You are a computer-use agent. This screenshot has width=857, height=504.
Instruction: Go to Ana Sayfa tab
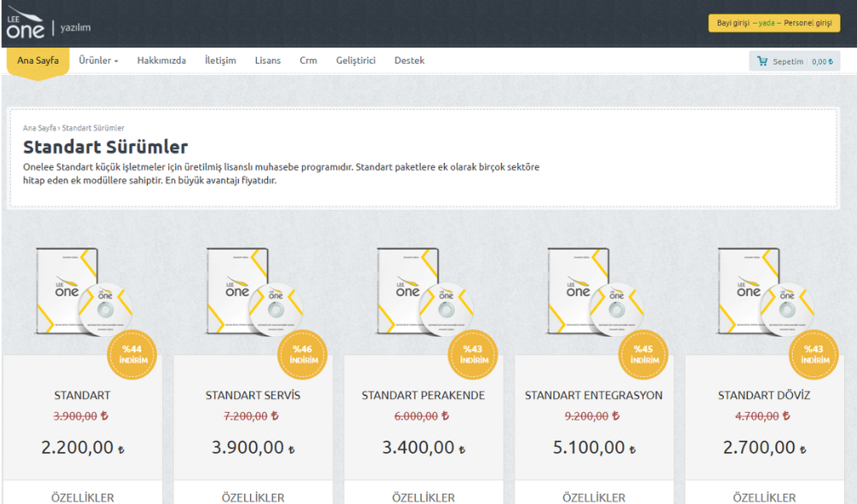click(x=38, y=61)
